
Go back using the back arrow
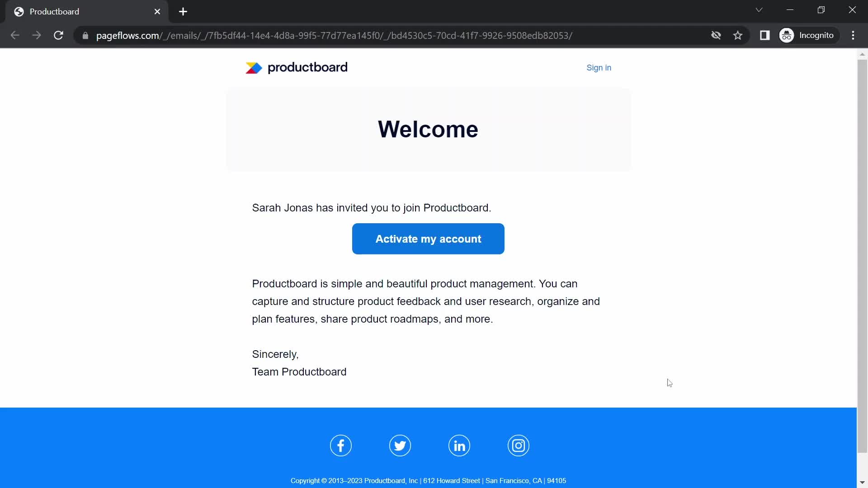pos(15,35)
